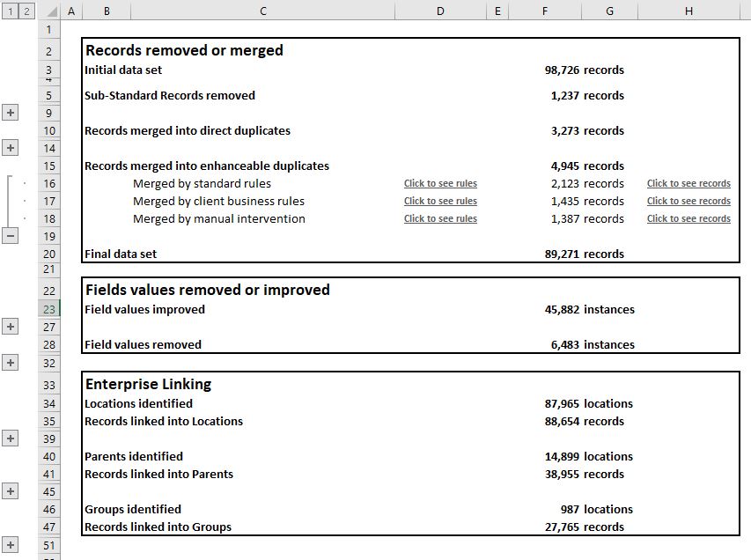Image resolution: width=751 pixels, height=560 pixels.
Task: Select column E header
Action: [x=497, y=11]
